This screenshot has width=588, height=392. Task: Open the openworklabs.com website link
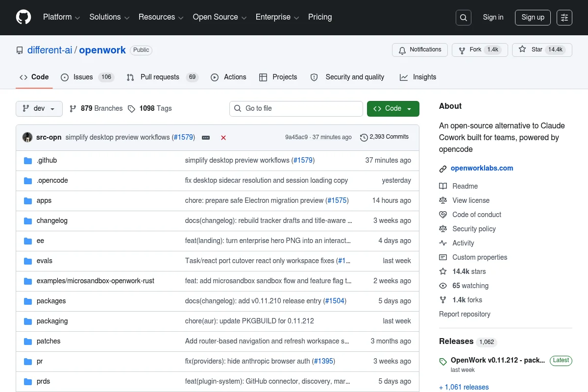[x=482, y=168]
